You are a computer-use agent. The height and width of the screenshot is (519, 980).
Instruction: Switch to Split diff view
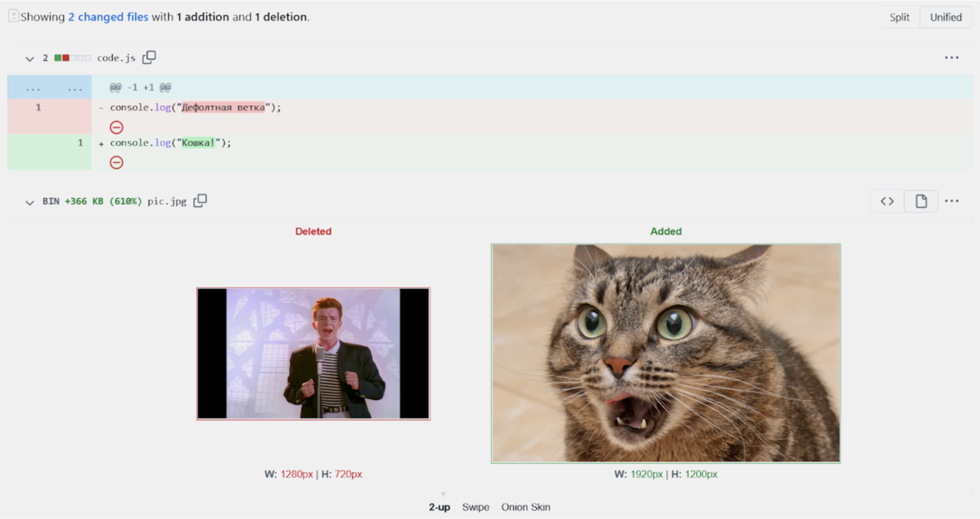click(899, 17)
